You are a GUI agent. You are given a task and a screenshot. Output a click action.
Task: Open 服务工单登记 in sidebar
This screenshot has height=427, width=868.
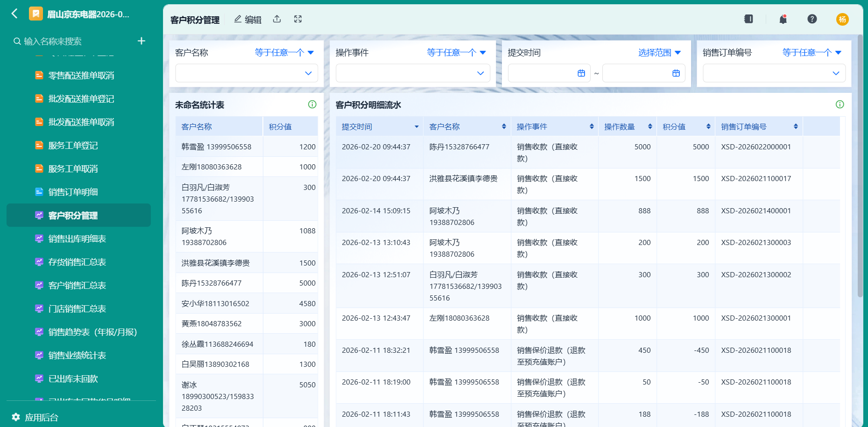click(78, 145)
